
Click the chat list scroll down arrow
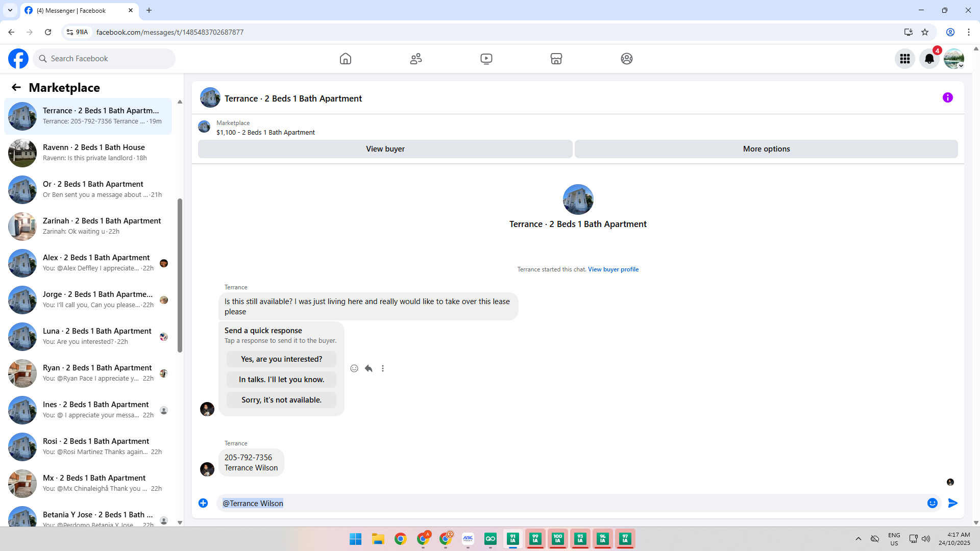coord(180,522)
